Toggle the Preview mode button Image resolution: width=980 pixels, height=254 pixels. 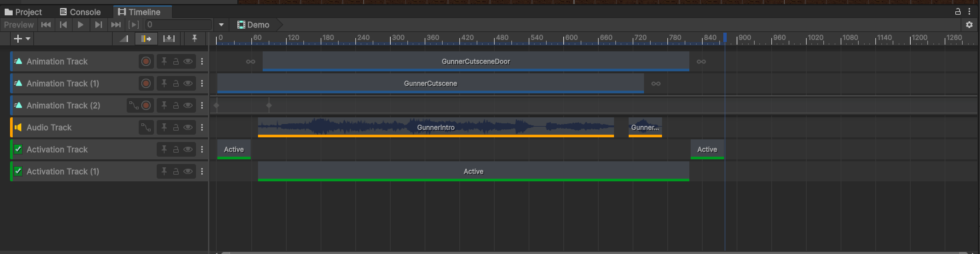coord(19,25)
